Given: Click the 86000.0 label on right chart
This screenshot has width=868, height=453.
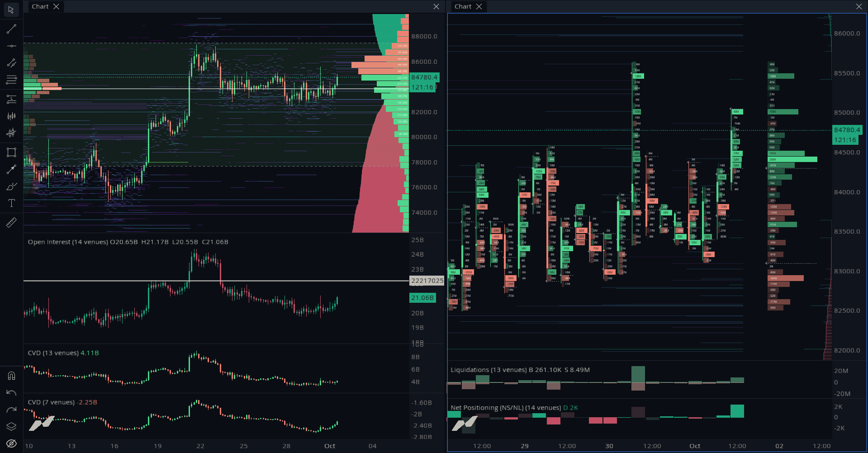Looking at the screenshot, I should pyautogui.click(x=847, y=33).
